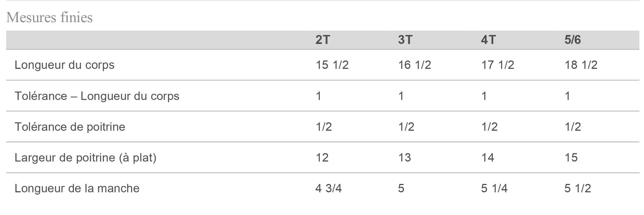Viewport: 644px width, 215px height.
Task: Click chest width value 12 for 2T
Action: pos(322,158)
